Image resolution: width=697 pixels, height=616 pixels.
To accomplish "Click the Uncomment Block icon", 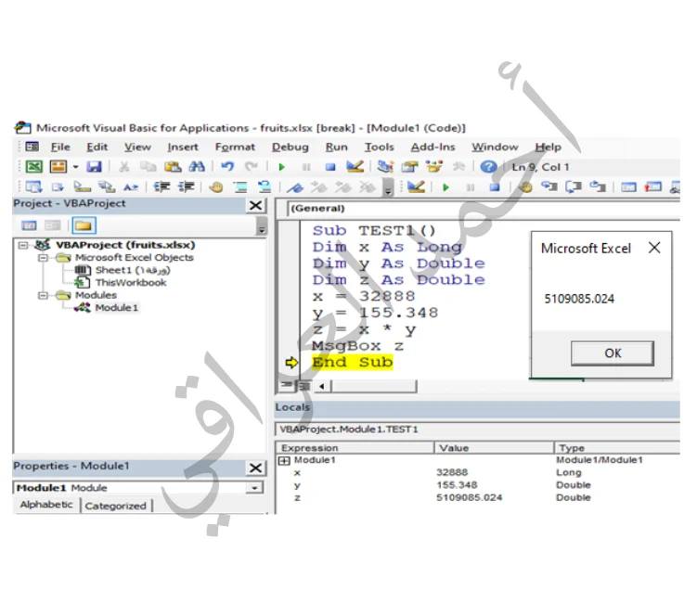I will click(265, 187).
